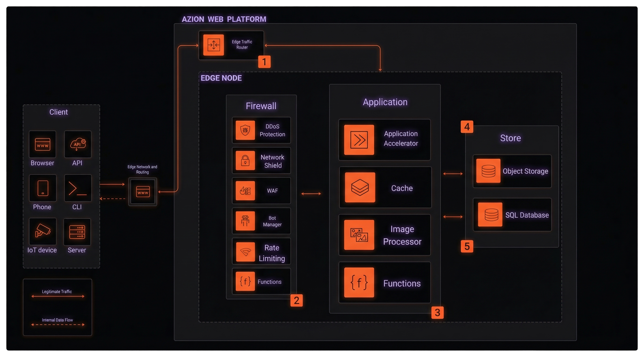The width and height of the screenshot is (644, 359).
Task: Click the Edge Traffic Router icon
Action: 213,45
